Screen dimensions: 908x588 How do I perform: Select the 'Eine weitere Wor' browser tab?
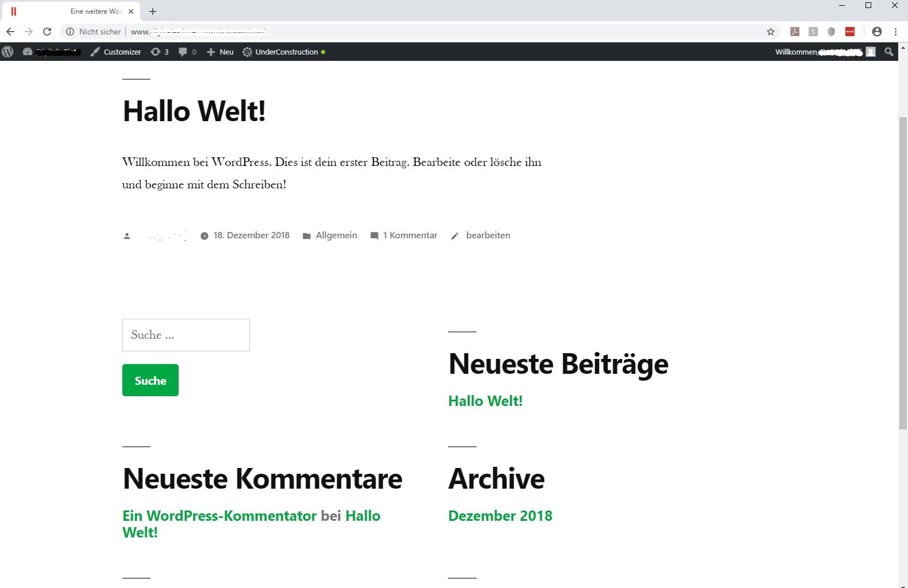72,11
